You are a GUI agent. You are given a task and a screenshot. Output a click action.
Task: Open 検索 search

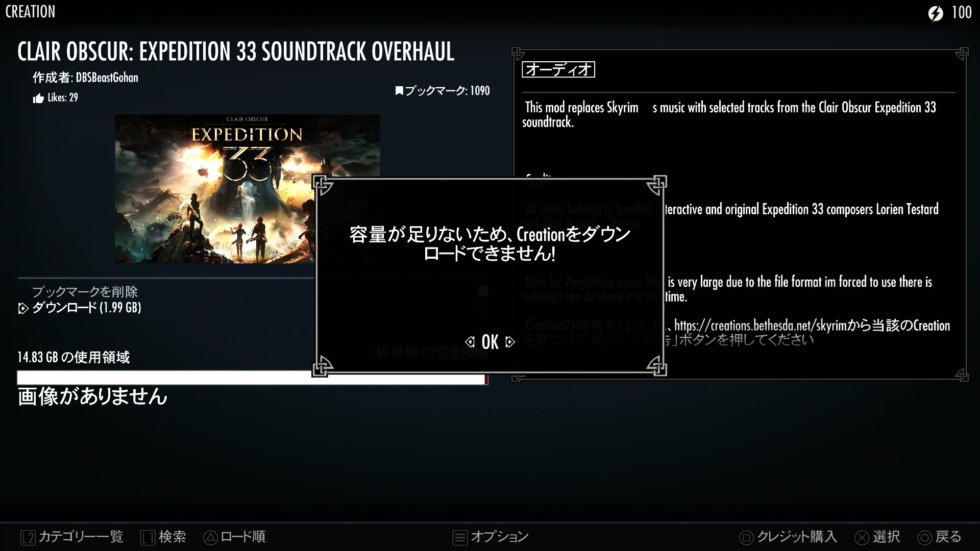[x=173, y=537]
